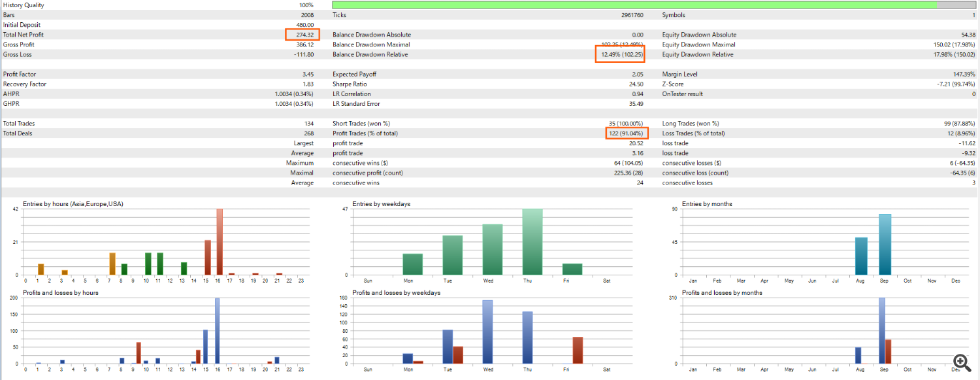Click the hour 16 profit bar in Profits by hours
Image resolution: width=980 pixels, height=380 pixels.
(x=218, y=330)
